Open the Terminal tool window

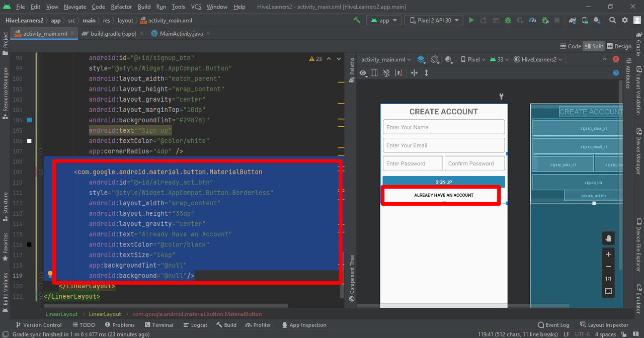(x=159, y=325)
